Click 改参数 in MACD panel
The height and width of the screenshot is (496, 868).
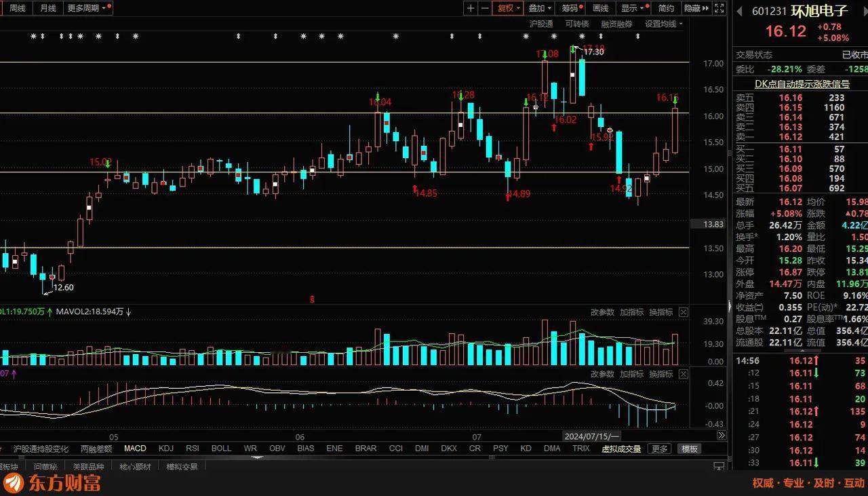coord(602,374)
